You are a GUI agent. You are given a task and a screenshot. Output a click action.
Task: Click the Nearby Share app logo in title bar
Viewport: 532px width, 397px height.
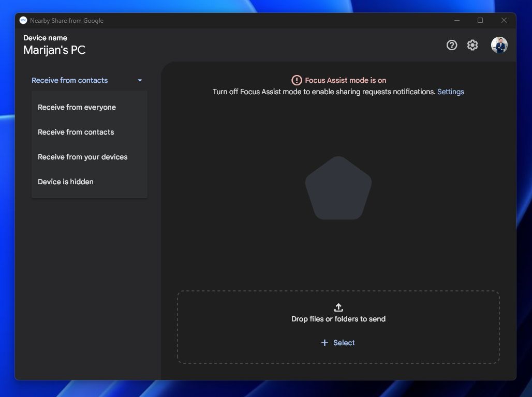click(23, 20)
